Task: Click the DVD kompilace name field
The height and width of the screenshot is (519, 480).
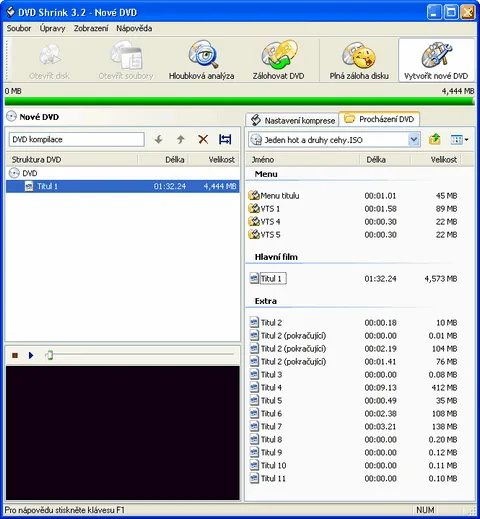Action: [77, 139]
